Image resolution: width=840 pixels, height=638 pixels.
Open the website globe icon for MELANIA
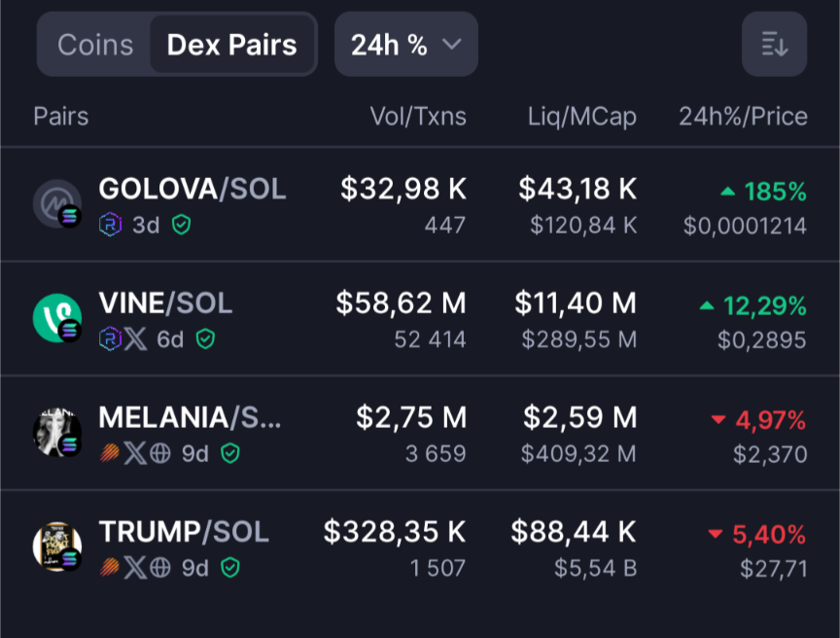160,453
